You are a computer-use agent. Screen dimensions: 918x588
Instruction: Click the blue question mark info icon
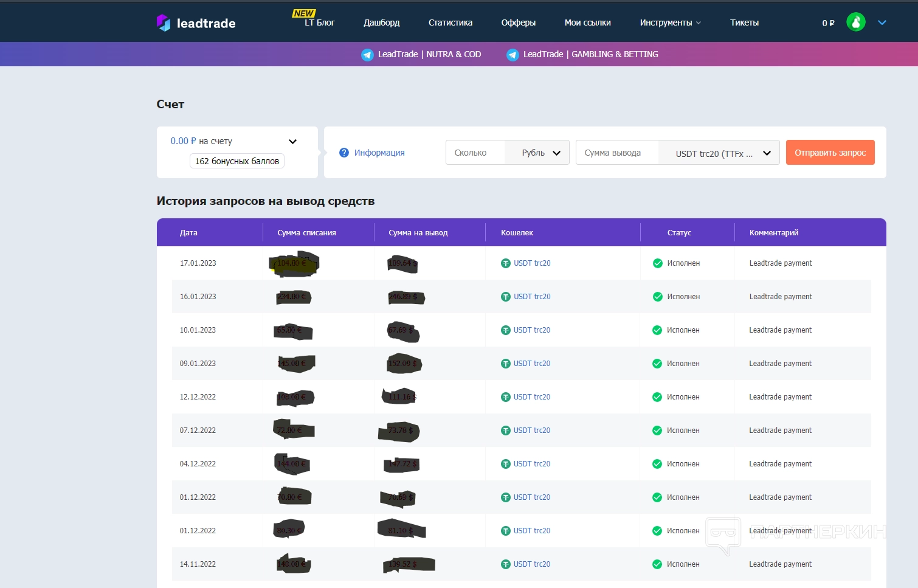click(x=344, y=153)
